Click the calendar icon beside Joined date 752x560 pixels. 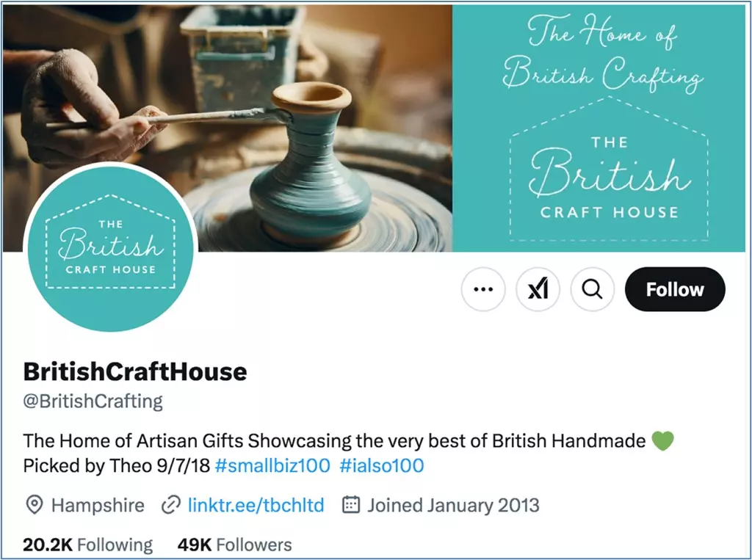(x=350, y=505)
